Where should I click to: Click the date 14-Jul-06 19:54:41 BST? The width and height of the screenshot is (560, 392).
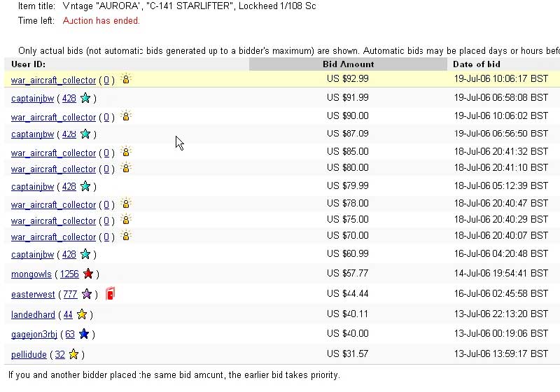[501, 274]
